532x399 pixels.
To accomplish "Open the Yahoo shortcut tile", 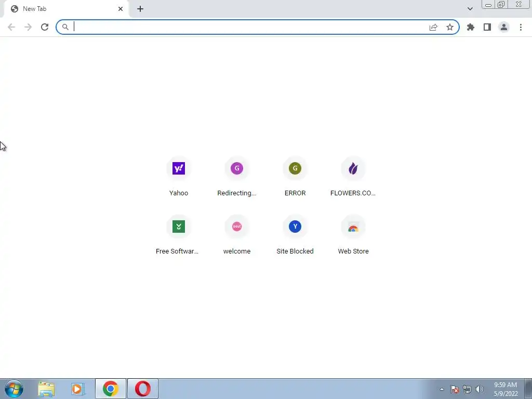I will click(x=179, y=177).
